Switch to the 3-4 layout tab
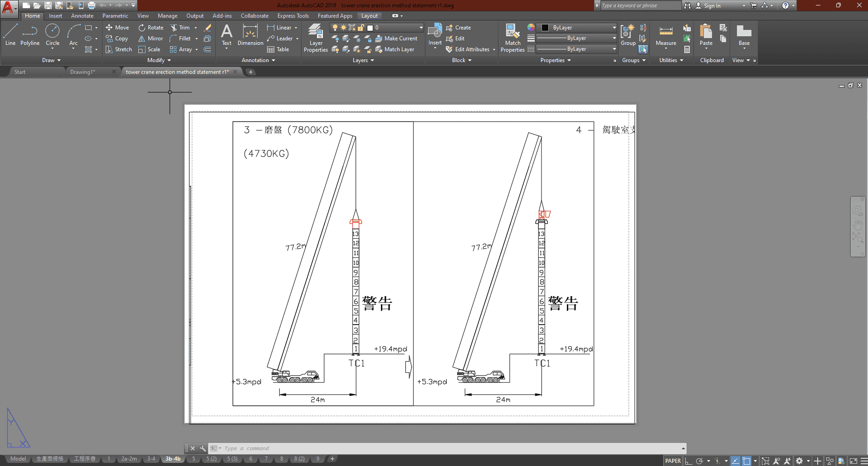 click(151, 459)
